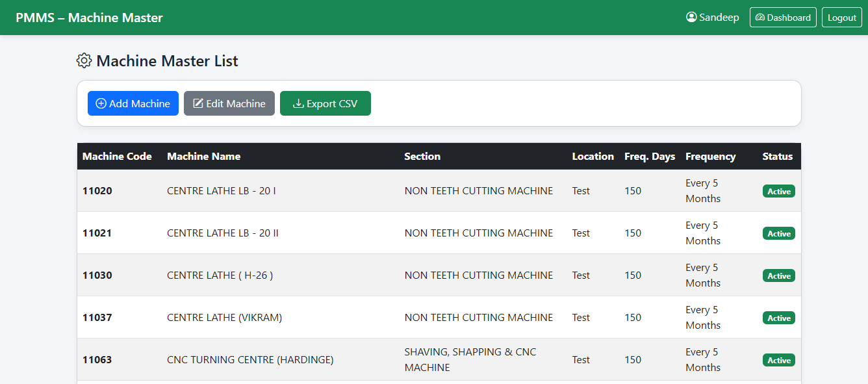The height and width of the screenshot is (384, 868).
Task: Log out using the Logout button
Action: 841,18
